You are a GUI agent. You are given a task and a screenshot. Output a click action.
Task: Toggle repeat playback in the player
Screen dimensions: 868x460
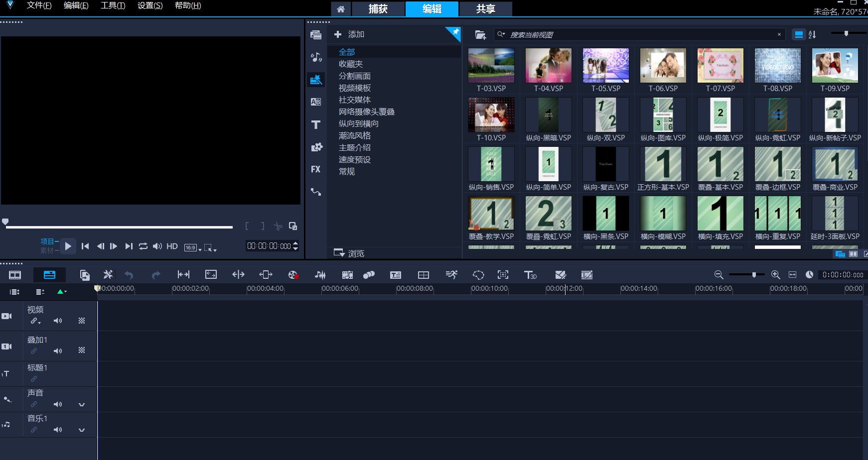click(143, 246)
